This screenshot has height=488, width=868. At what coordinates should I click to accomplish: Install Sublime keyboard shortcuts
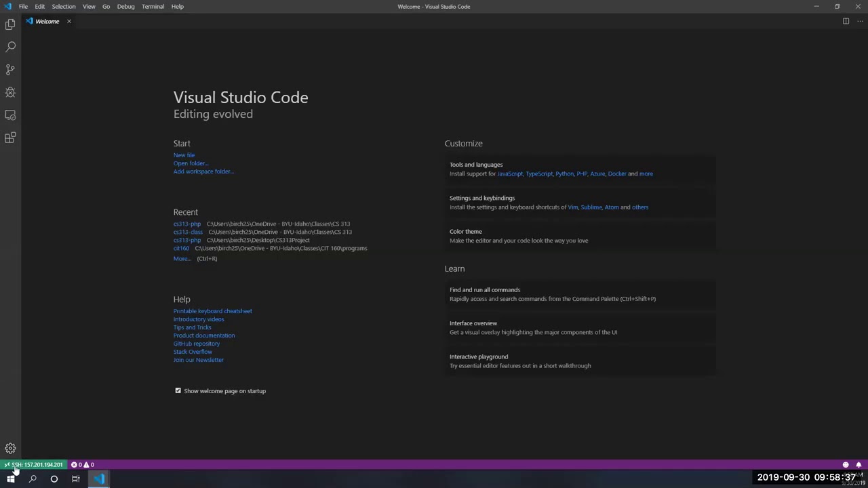(591, 207)
